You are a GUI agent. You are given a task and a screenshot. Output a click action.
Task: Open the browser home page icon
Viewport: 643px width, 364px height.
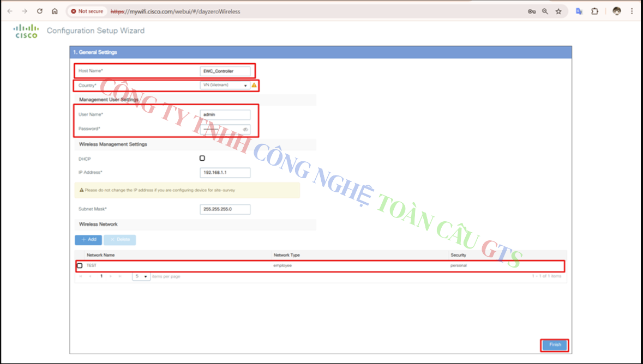pyautogui.click(x=55, y=11)
